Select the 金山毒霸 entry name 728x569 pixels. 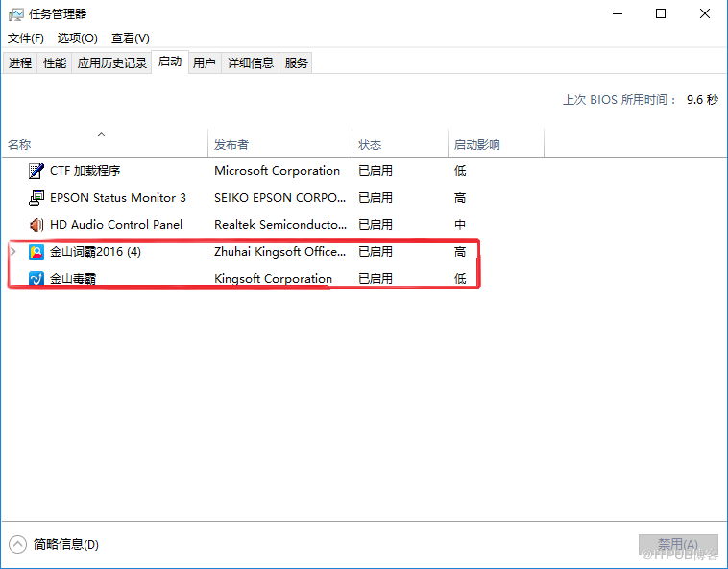(73, 279)
